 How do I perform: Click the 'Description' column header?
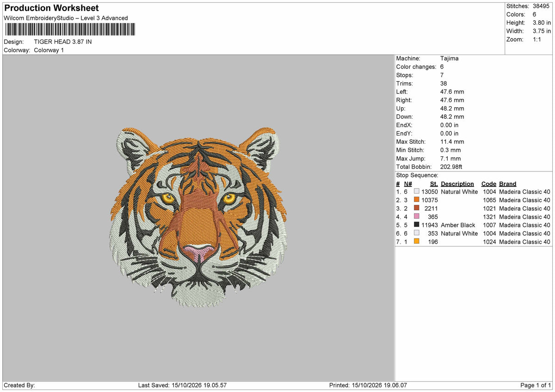pos(457,184)
